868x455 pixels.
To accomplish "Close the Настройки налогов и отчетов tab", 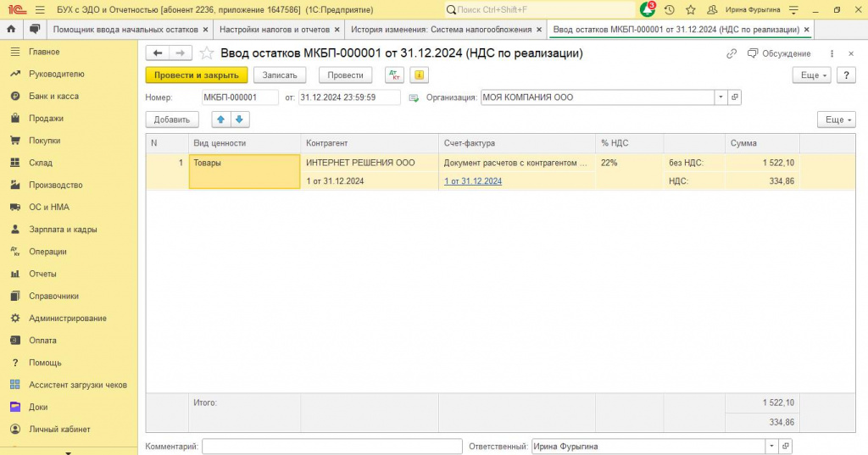I will point(337,30).
